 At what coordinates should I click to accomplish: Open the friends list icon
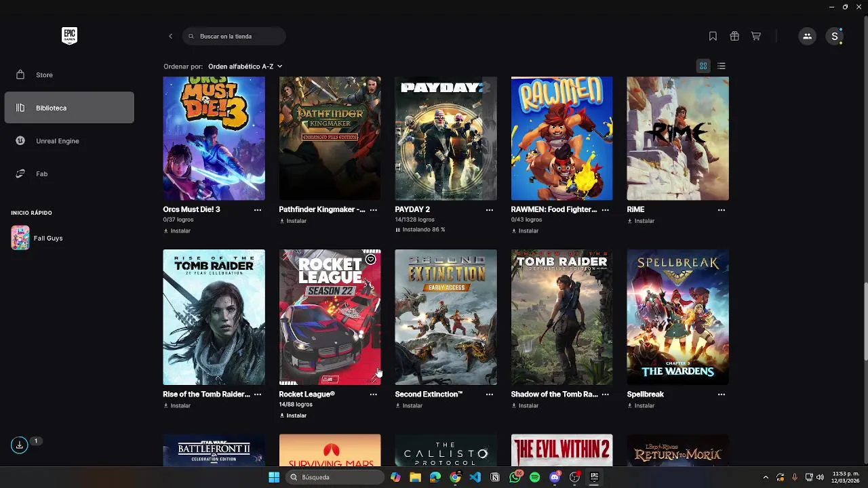[x=807, y=36]
